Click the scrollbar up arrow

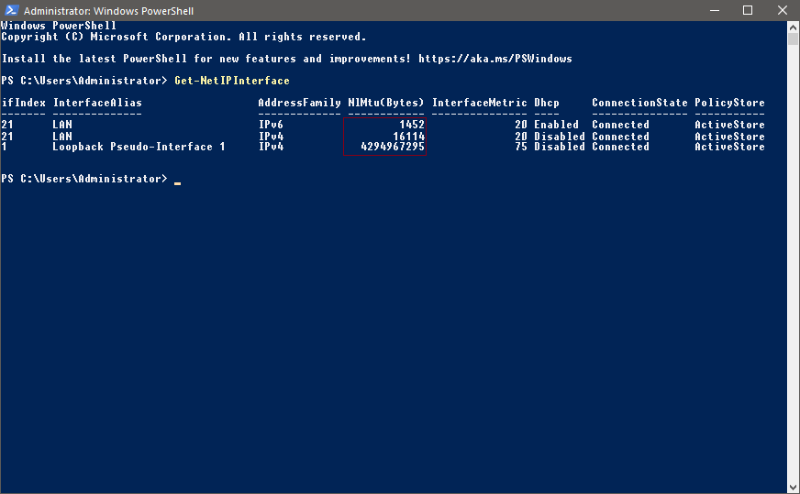pos(791,27)
